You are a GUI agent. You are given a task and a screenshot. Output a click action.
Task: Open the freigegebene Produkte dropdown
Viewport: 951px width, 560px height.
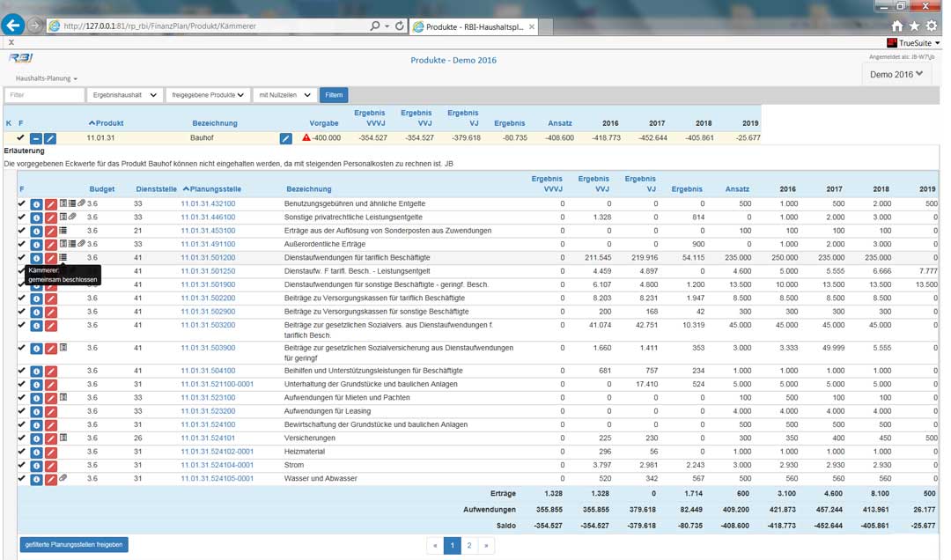(x=208, y=95)
